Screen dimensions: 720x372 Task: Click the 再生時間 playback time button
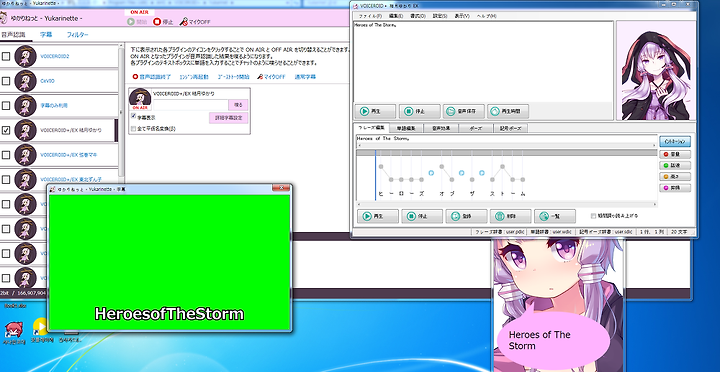click(508, 111)
